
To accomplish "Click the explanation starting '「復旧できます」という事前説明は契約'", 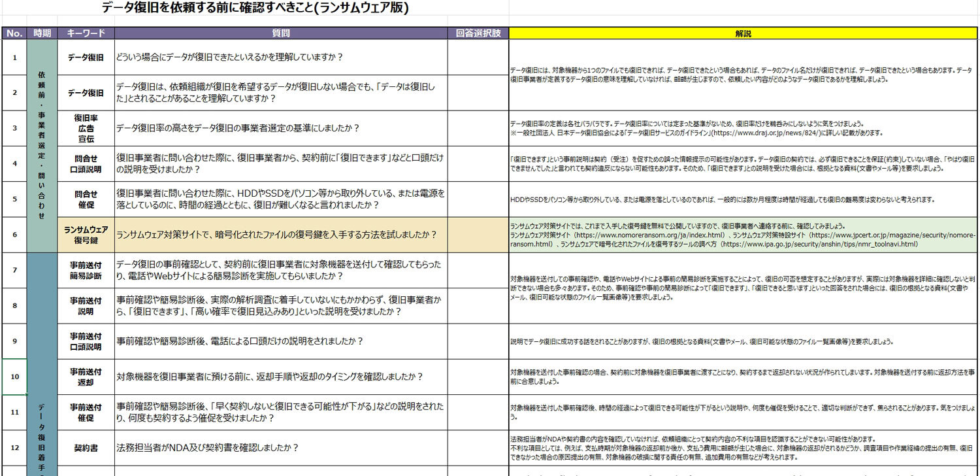I will click(x=744, y=163).
